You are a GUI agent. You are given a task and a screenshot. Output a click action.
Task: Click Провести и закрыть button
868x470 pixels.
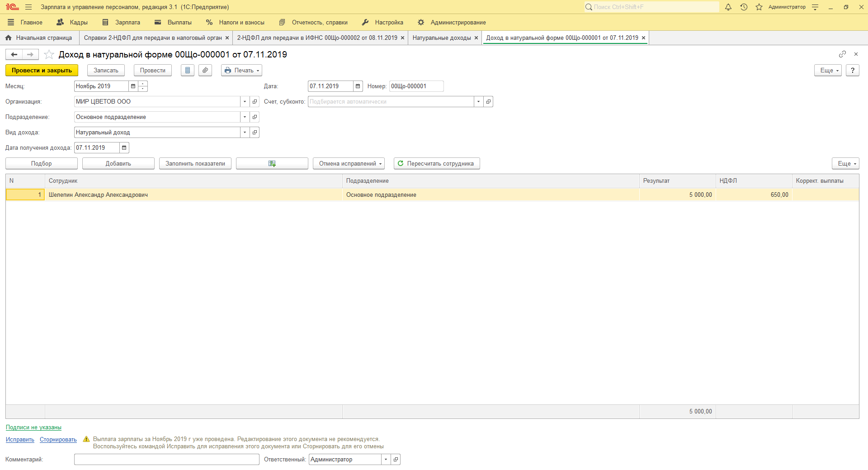[x=42, y=70]
